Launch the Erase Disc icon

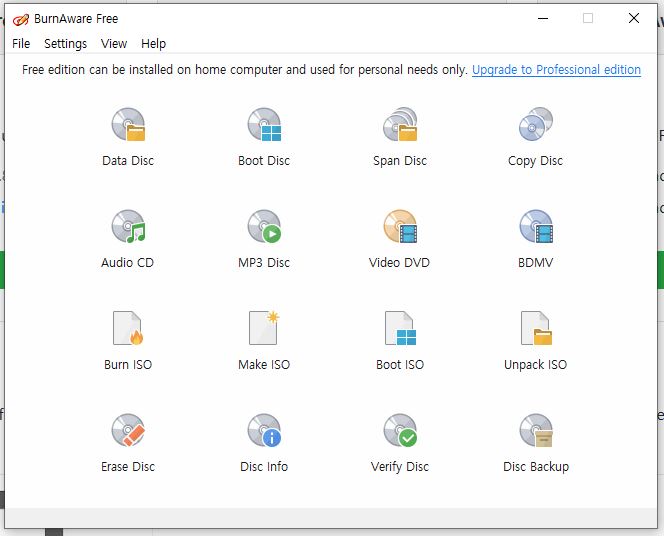(128, 430)
